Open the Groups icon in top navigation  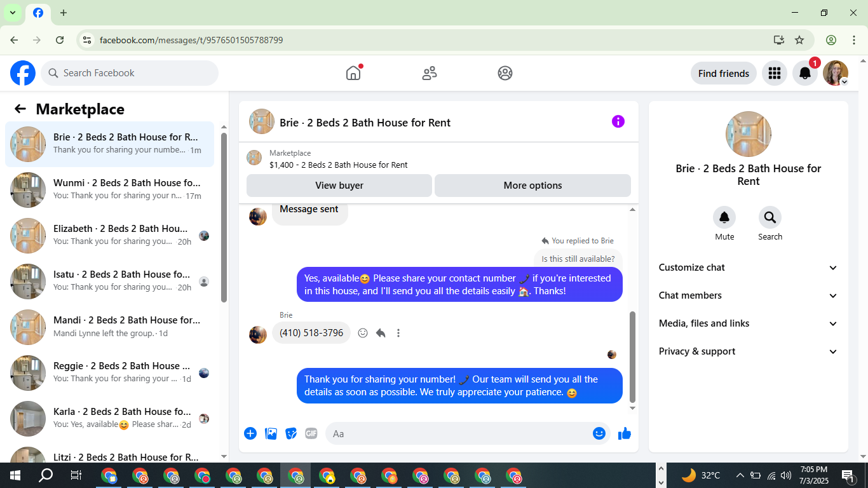(x=505, y=73)
